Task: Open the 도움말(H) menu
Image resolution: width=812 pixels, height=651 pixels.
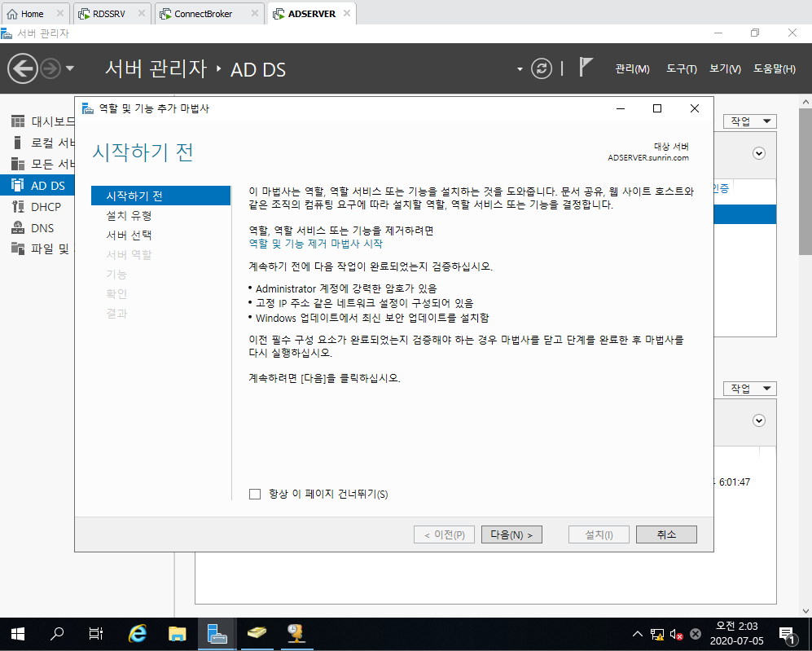Action: click(775, 69)
